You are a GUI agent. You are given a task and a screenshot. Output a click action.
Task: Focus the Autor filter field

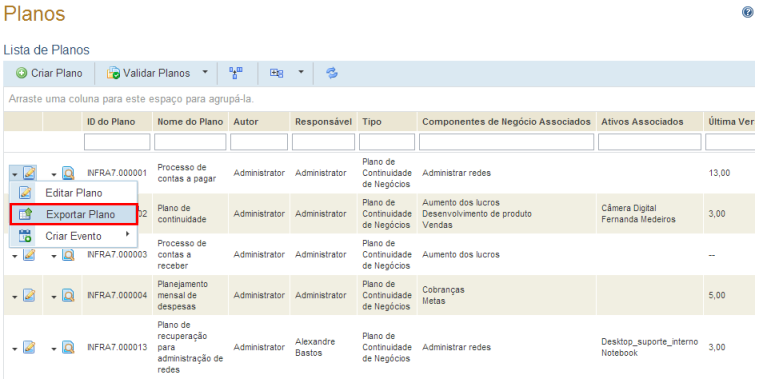pyautogui.click(x=259, y=142)
